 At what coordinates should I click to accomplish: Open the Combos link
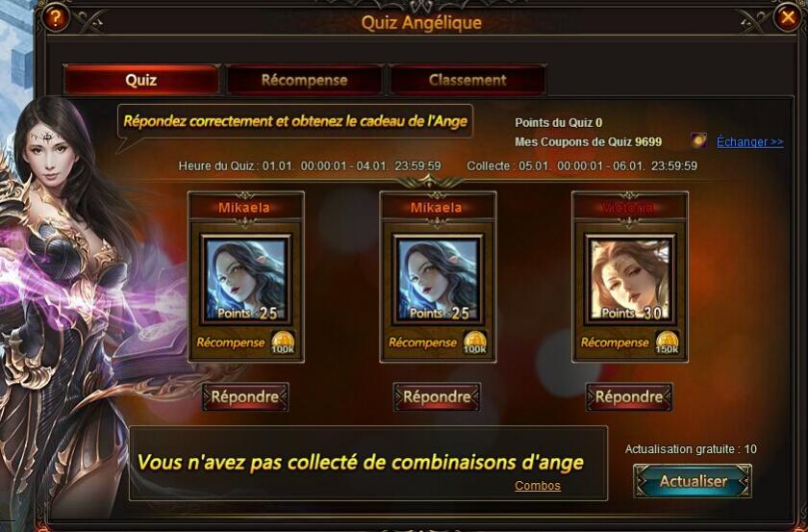tap(538, 486)
